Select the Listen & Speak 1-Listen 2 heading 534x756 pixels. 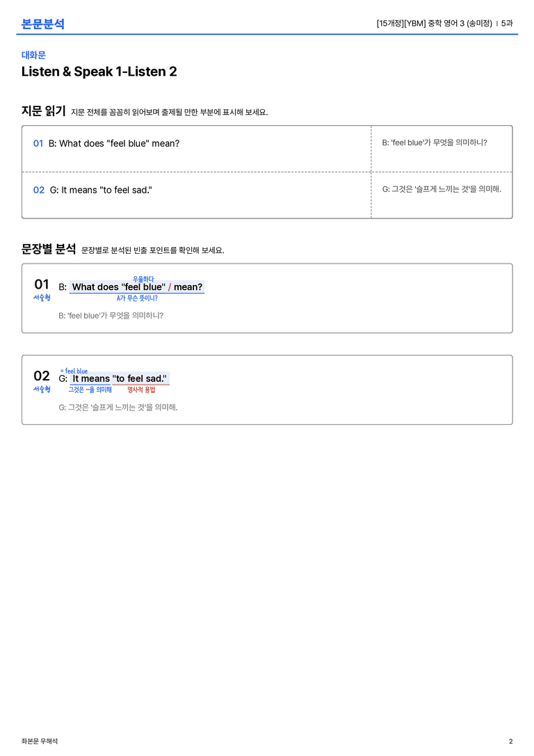tap(99, 72)
